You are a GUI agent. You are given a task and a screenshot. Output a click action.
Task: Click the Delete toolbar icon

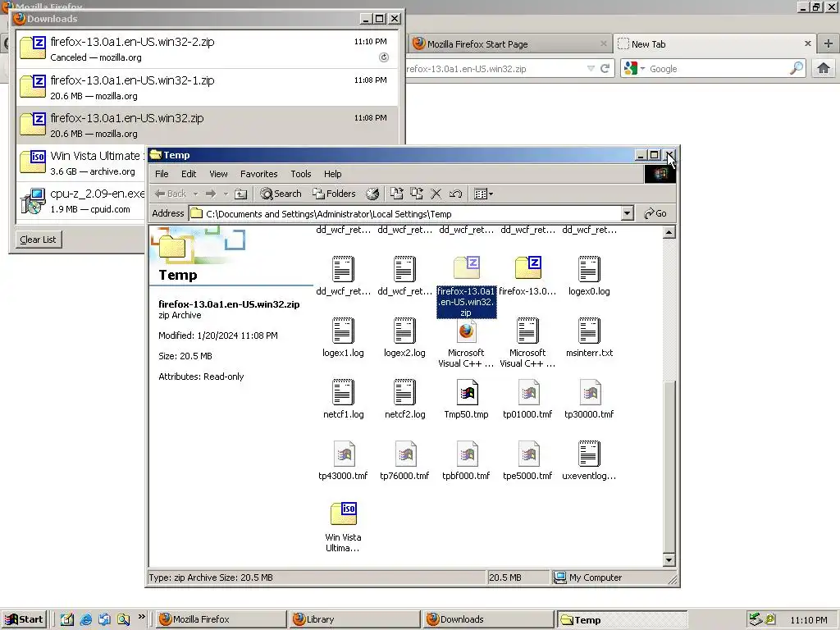coord(436,194)
